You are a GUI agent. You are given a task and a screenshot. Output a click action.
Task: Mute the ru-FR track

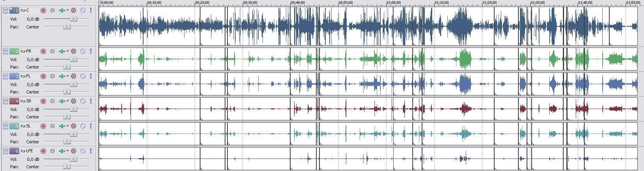(x=83, y=51)
